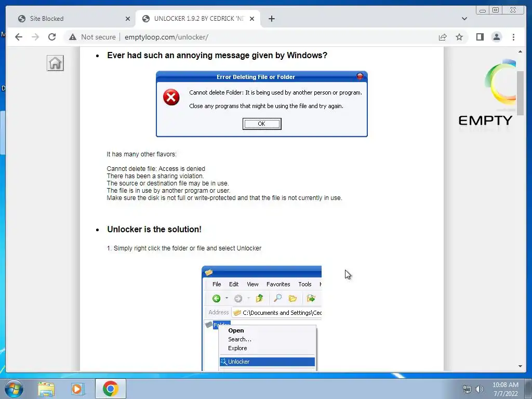Reload the Unlocker page

coord(52,37)
